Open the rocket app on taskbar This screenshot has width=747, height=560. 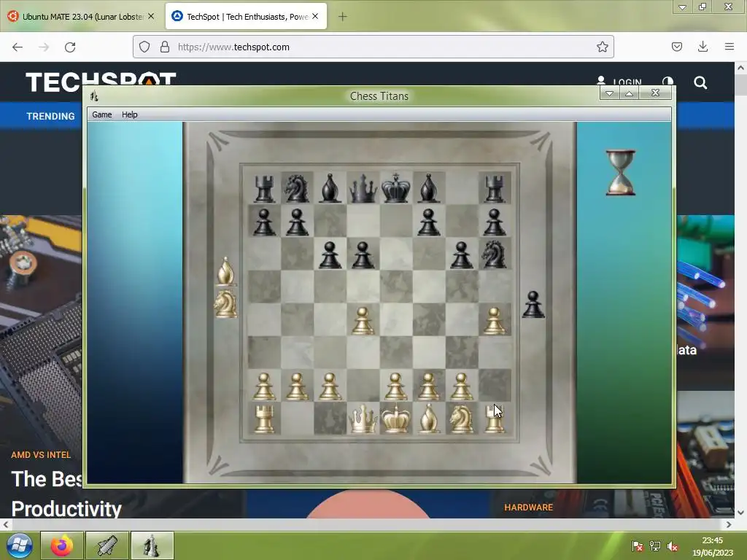click(107, 545)
